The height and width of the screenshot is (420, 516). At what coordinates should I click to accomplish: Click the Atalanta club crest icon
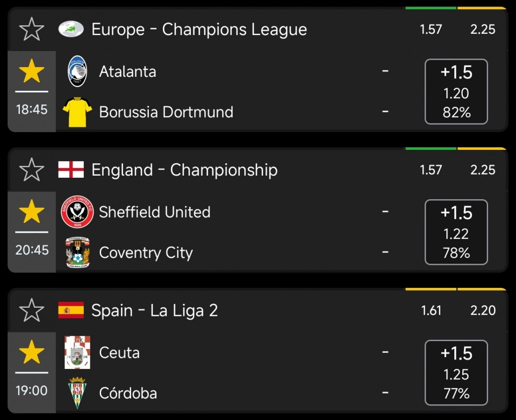pyautogui.click(x=77, y=71)
